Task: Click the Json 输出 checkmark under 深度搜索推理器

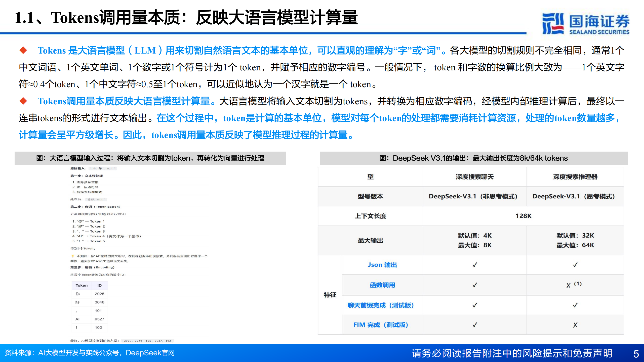Action: click(575, 265)
